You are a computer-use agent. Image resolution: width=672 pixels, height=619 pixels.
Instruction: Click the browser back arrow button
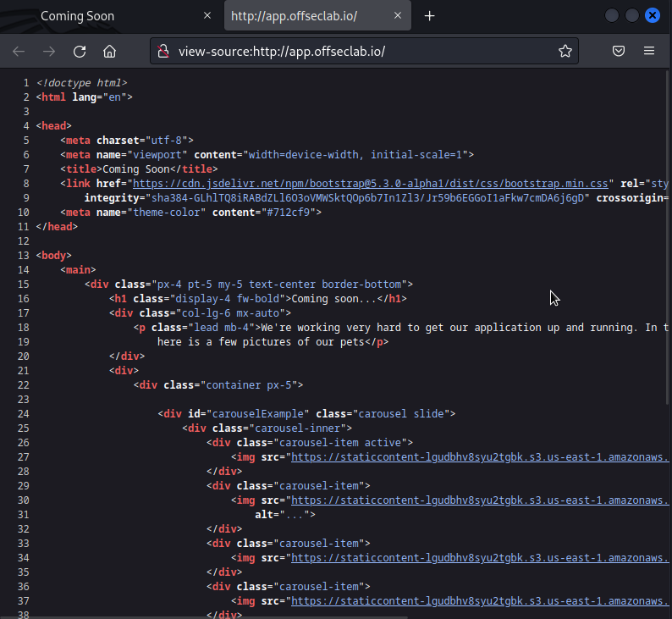coord(19,51)
